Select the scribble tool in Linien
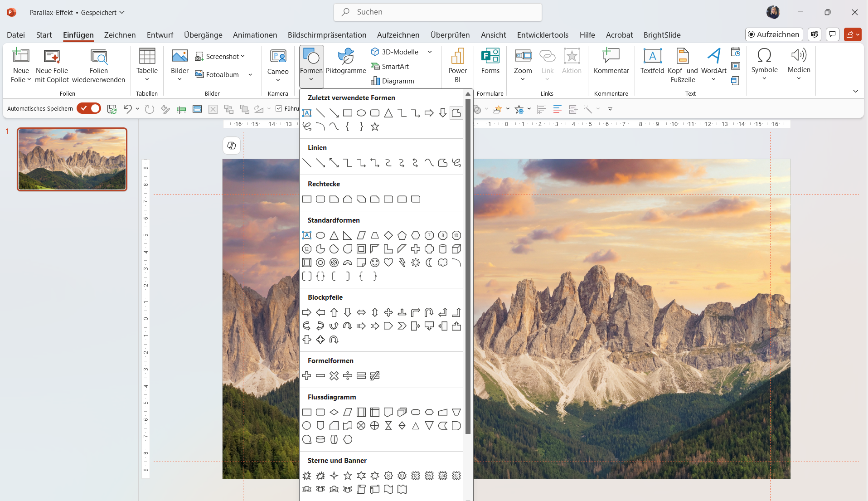This screenshot has width=868, height=501. 456,163
